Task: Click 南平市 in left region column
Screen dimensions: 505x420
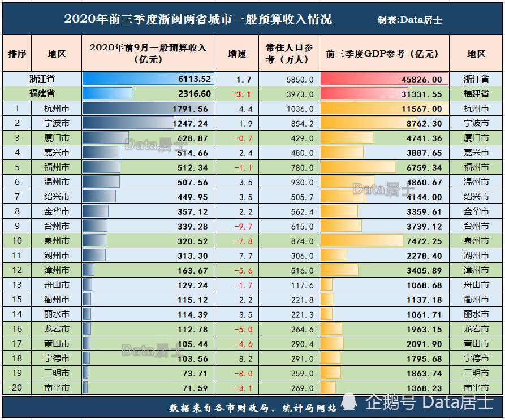Action: tap(57, 388)
